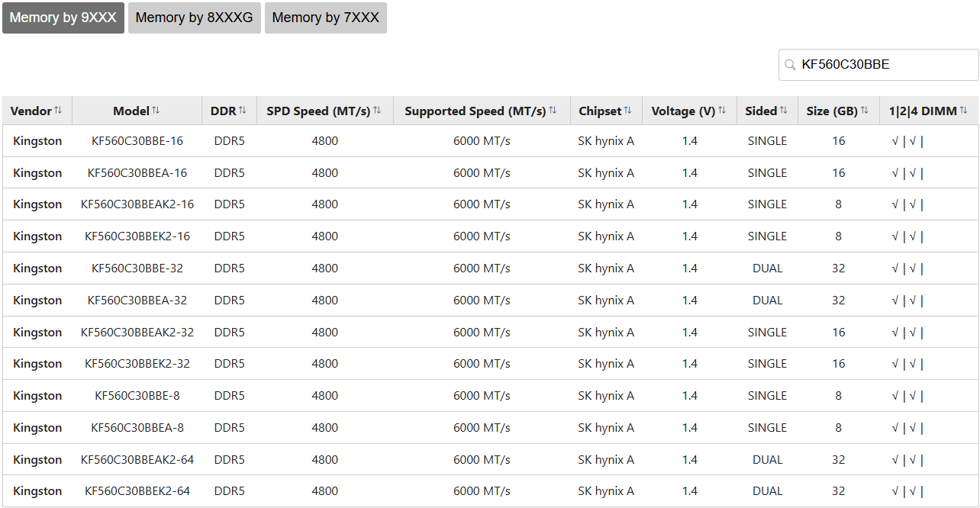Sort by 1|2|4 DIMM sort icon
The image size is (980, 508).
pyautogui.click(x=964, y=111)
